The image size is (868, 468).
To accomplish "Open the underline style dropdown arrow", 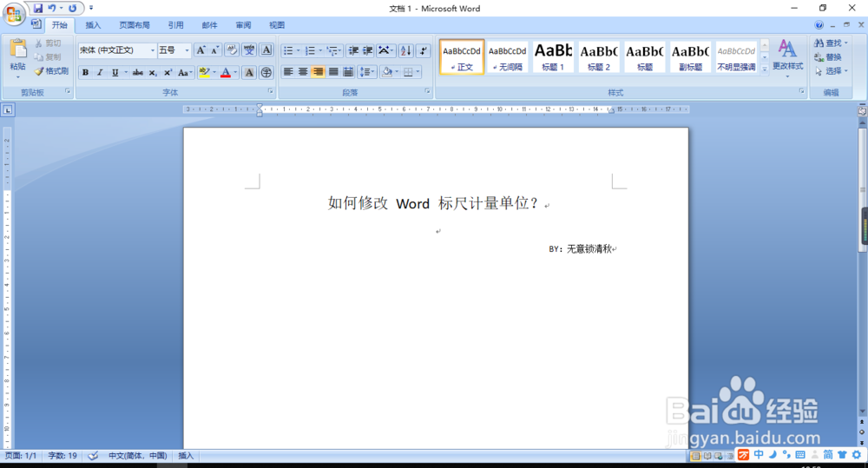I will pos(126,73).
